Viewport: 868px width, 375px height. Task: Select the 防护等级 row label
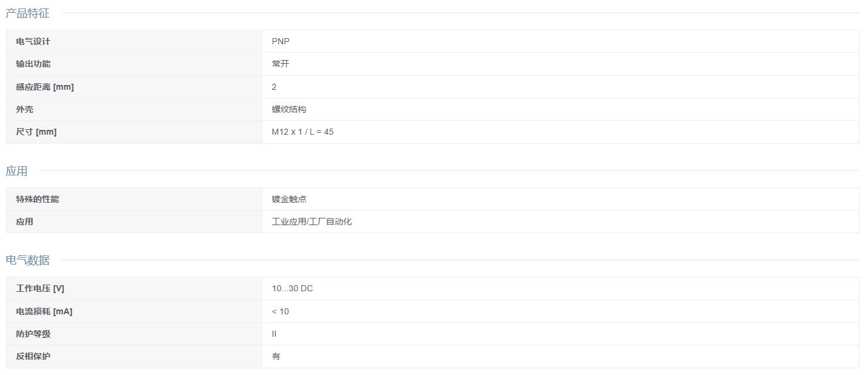(33, 334)
